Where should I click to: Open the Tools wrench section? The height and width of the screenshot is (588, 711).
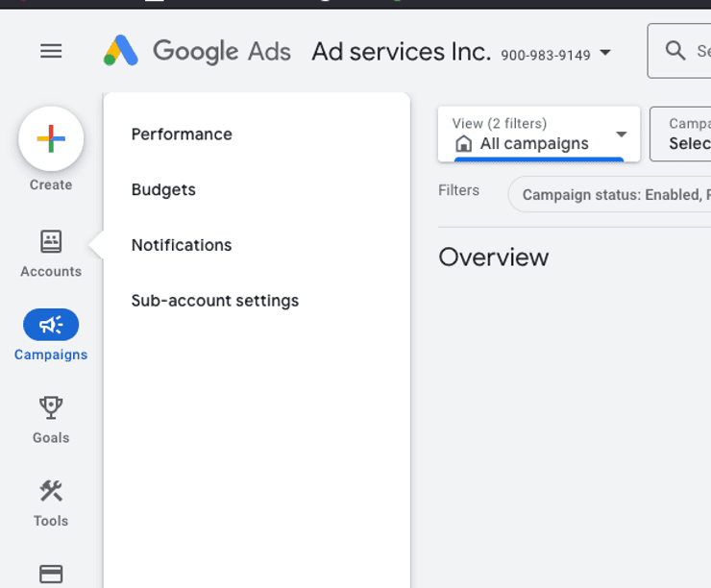[51, 502]
